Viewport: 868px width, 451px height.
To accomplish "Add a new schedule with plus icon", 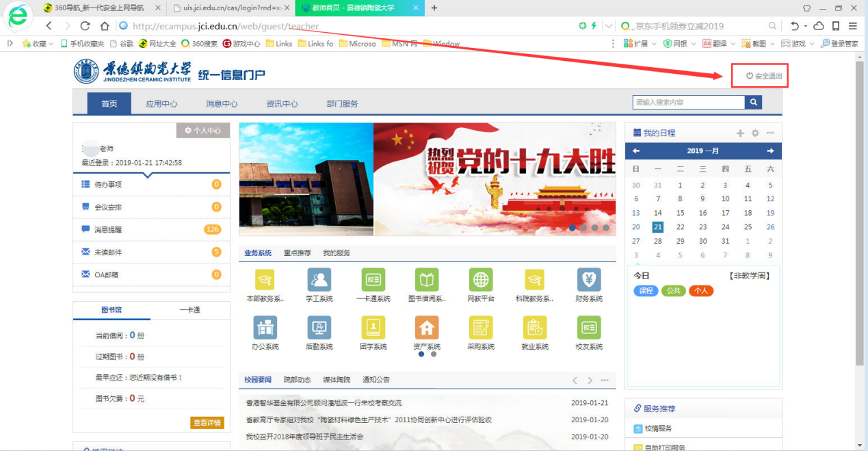I will tap(740, 133).
